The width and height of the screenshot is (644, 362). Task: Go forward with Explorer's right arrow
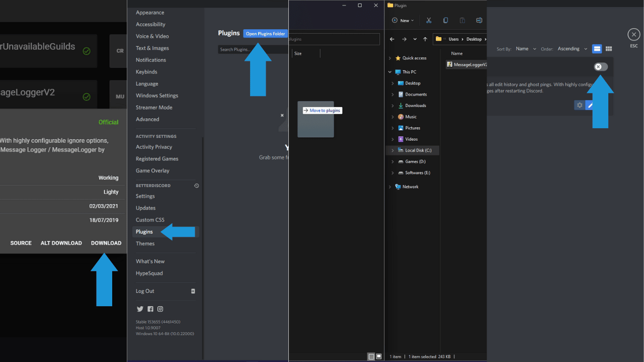click(x=404, y=39)
